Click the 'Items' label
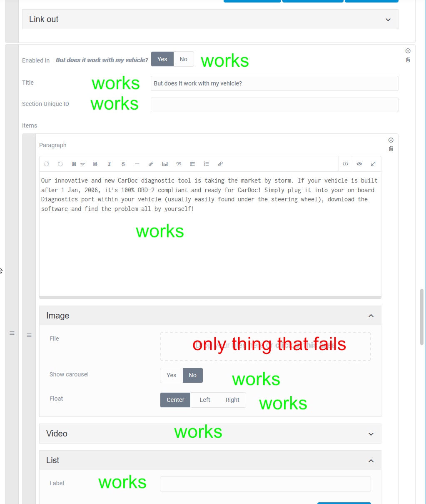The height and width of the screenshot is (504, 426). (30, 125)
